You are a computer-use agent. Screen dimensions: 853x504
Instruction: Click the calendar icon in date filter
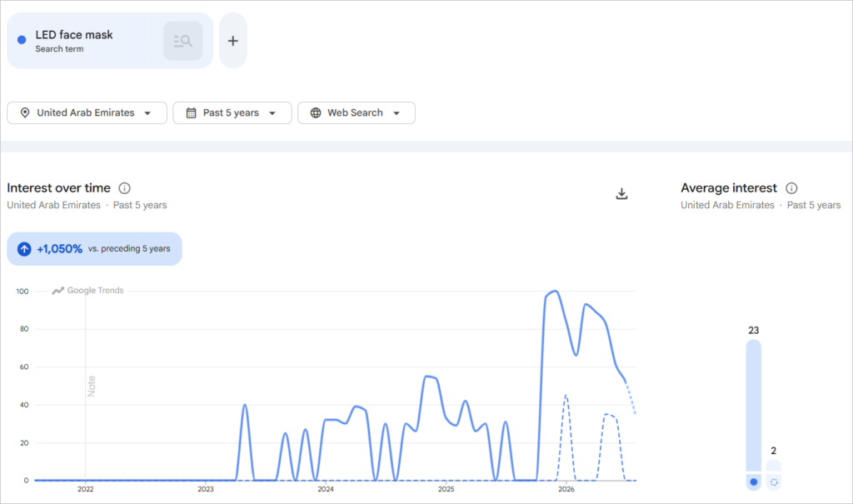(x=191, y=112)
